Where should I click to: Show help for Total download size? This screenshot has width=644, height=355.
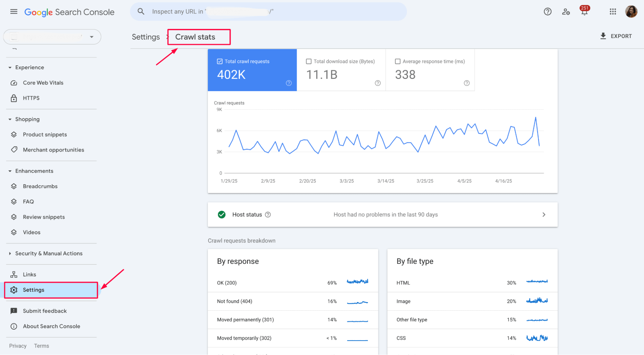378,83
